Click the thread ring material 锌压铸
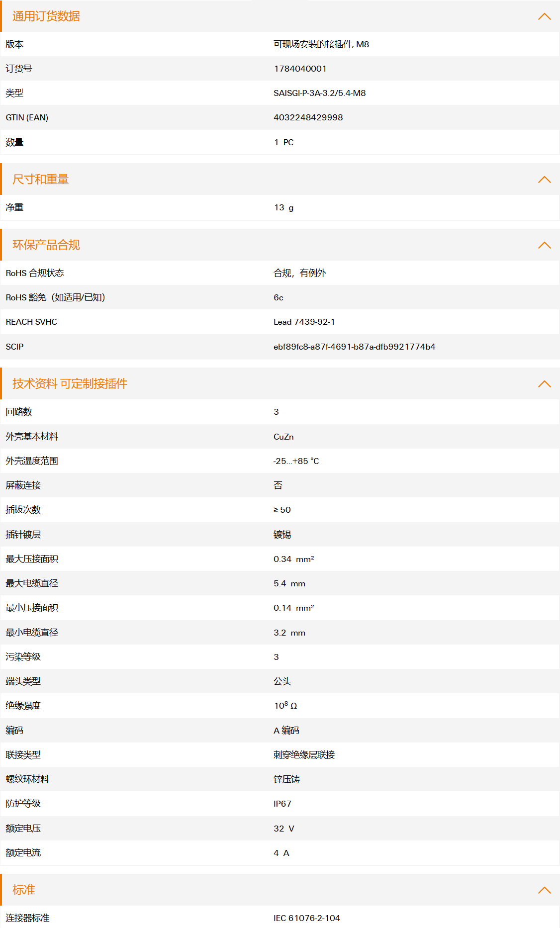560x928 pixels. point(287,779)
